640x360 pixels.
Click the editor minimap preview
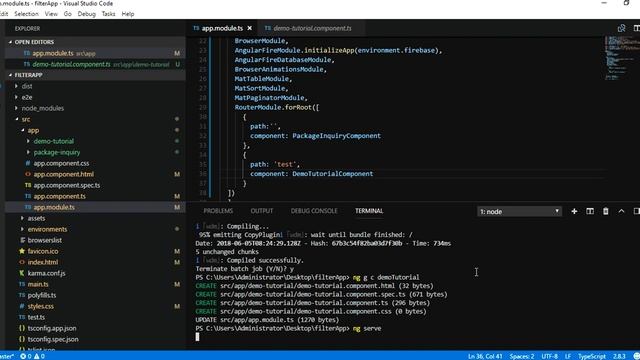pyautogui.click(x=620, y=58)
